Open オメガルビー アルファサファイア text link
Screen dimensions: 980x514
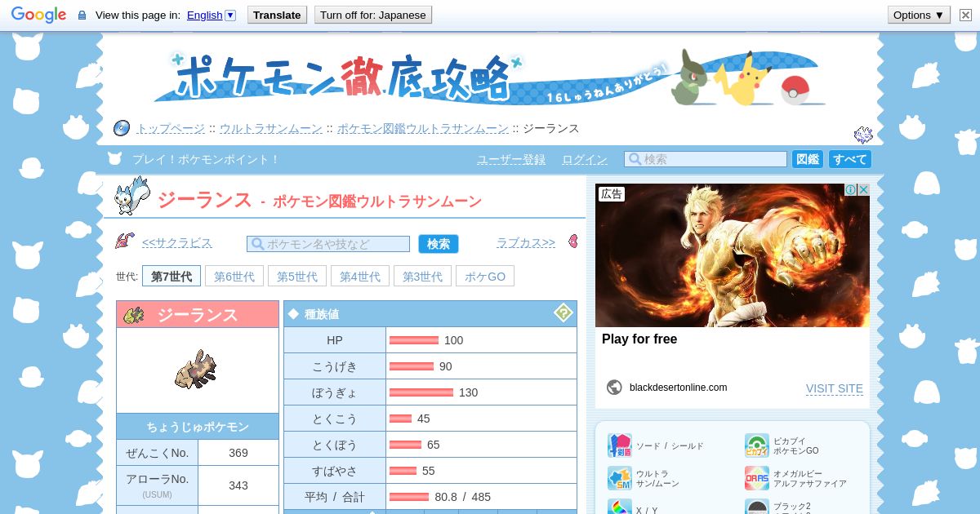click(810, 478)
